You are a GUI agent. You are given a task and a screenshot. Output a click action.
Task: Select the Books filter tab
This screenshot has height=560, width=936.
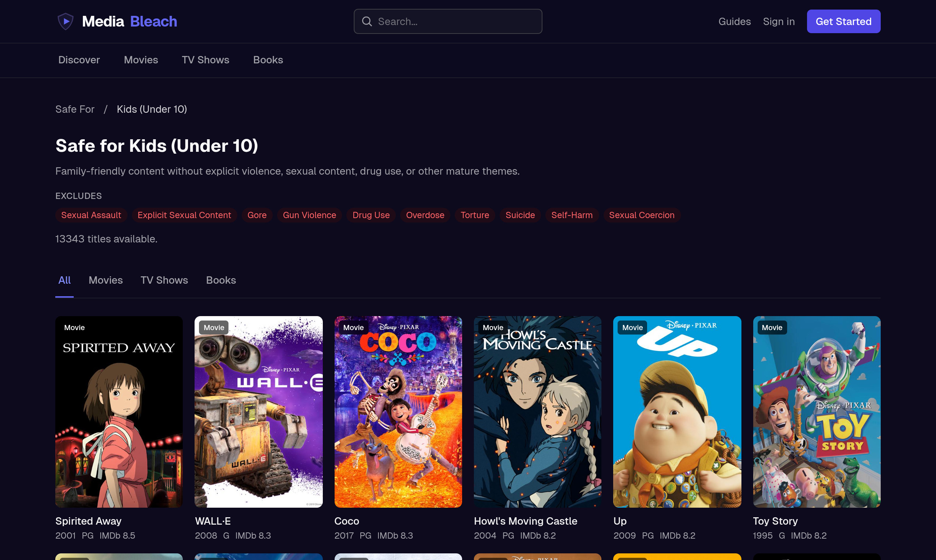coord(221,280)
